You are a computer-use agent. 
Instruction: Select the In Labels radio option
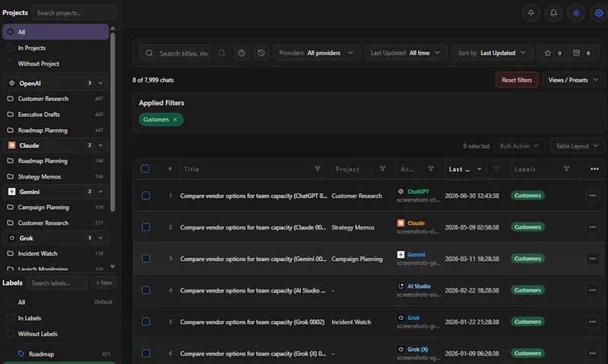[x=10, y=318]
